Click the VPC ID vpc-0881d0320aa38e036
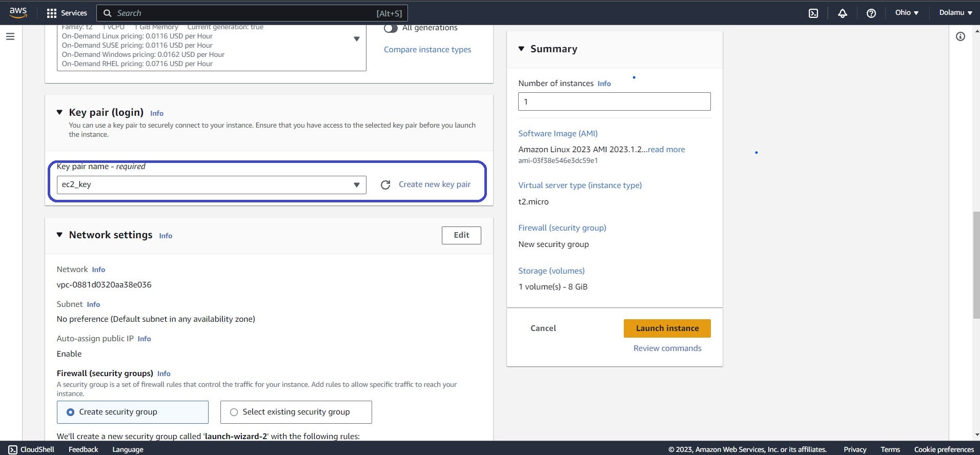This screenshot has height=455, width=980. click(104, 285)
